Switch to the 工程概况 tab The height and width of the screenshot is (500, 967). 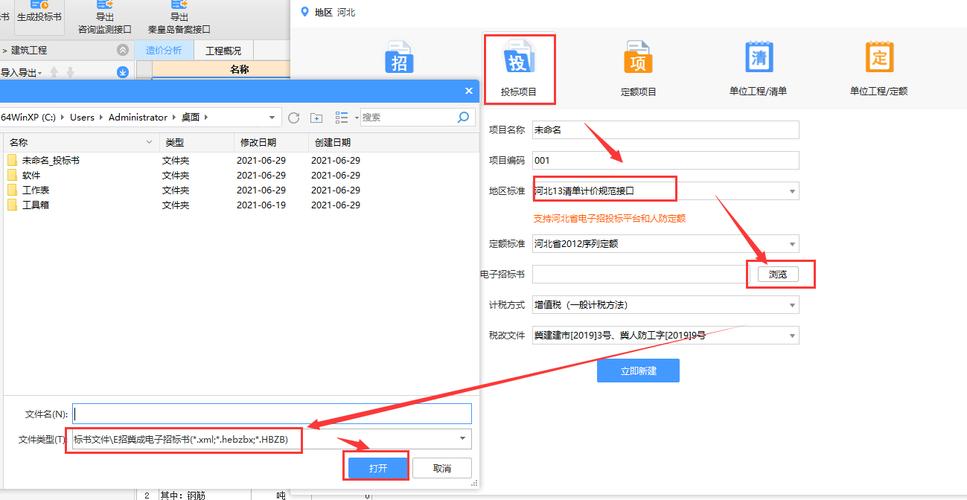[223, 51]
